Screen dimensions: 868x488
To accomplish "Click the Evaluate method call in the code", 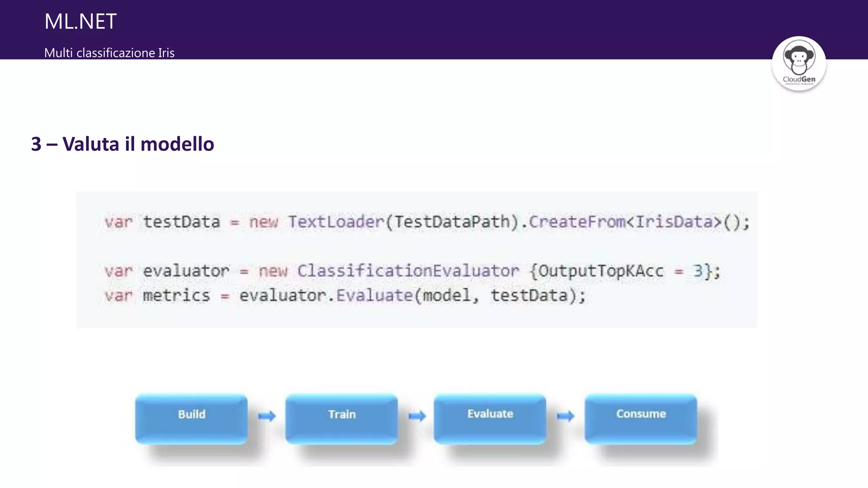I will coord(374,296).
